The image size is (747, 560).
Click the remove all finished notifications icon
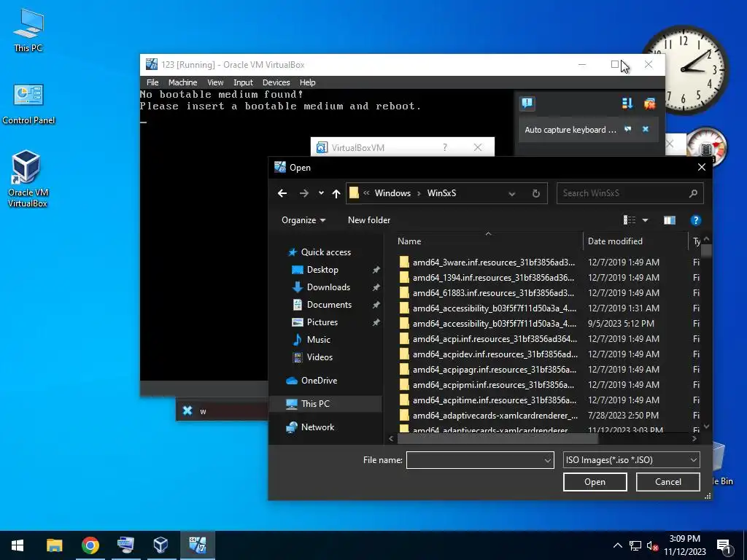coord(649,104)
